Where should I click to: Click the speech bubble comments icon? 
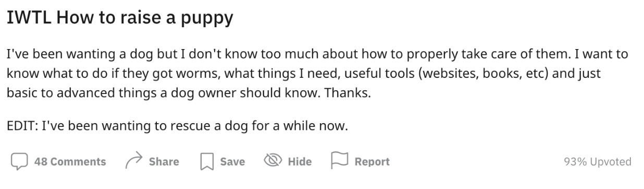pyautogui.click(x=19, y=161)
